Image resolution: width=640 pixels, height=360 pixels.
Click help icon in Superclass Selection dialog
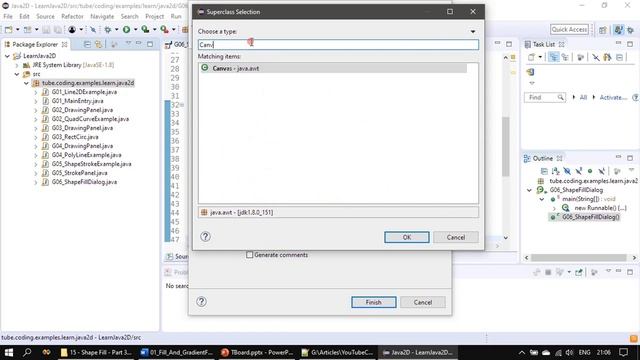point(205,236)
